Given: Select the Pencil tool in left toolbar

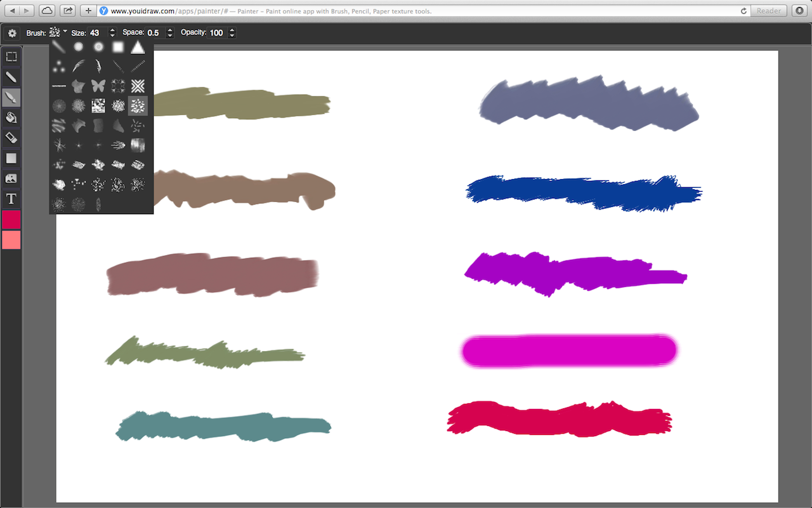Looking at the screenshot, I should (11, 77).
